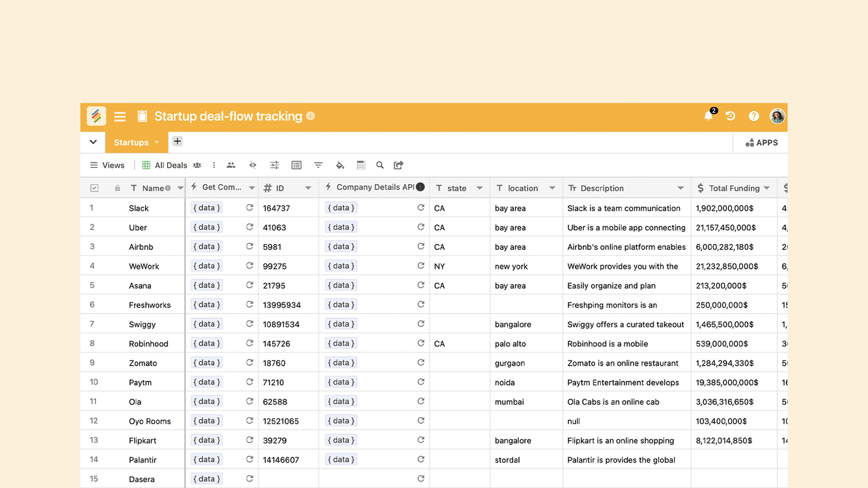
Task: Open the APPS panel
Action: click(x=761, y=142)
